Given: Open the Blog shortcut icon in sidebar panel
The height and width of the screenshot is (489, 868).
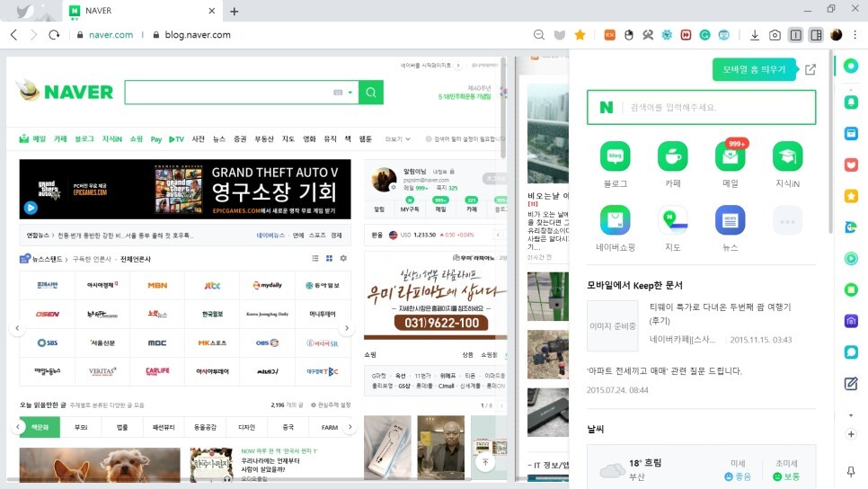Looking at the screenshot, I should 615,156.
